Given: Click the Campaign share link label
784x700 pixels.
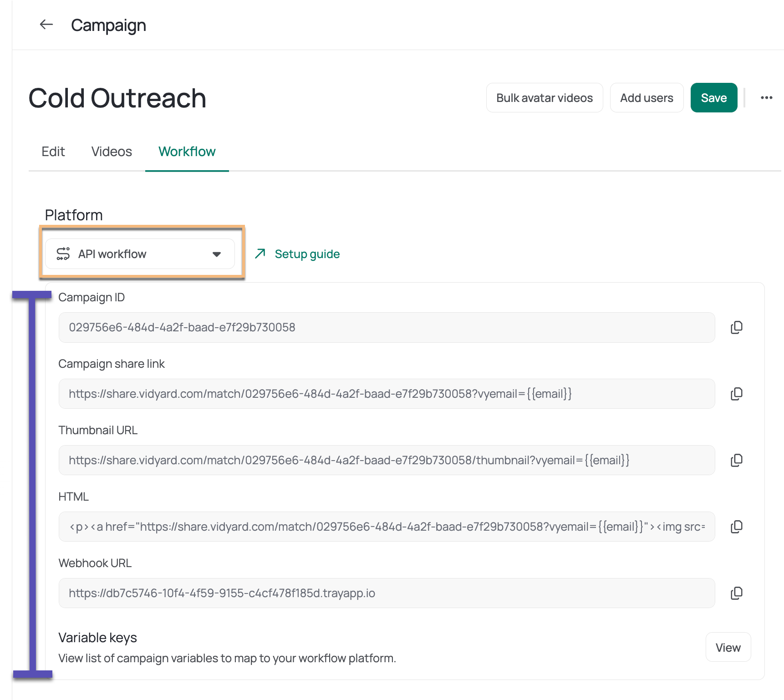Looking at the screenshot, I should pyautogui.click(x=112, y=364).
